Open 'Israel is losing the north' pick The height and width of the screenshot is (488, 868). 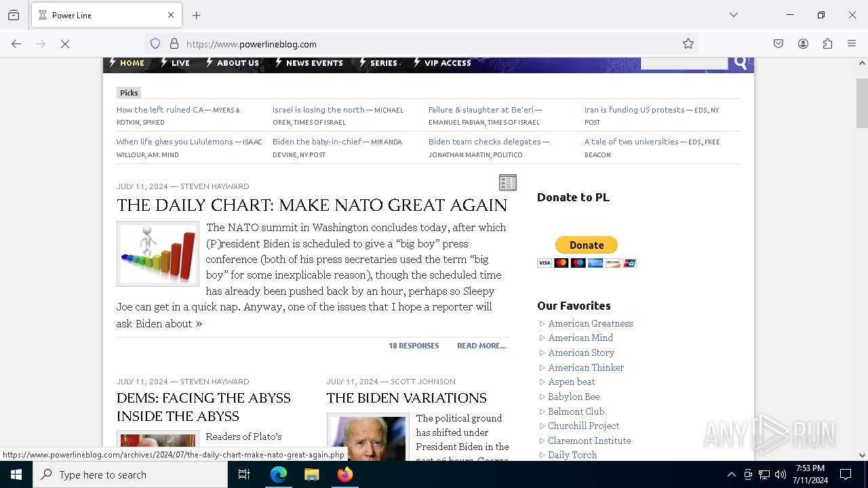pyautogui.click(x=318, y=110)
